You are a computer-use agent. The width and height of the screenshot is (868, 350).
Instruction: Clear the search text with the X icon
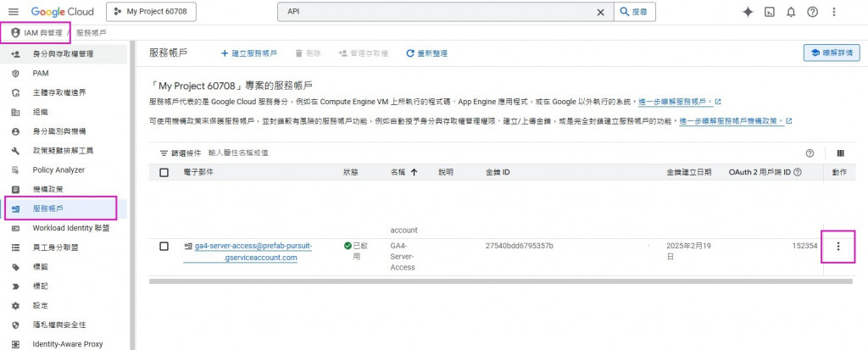pyautogui.click(x=600, y=12)
